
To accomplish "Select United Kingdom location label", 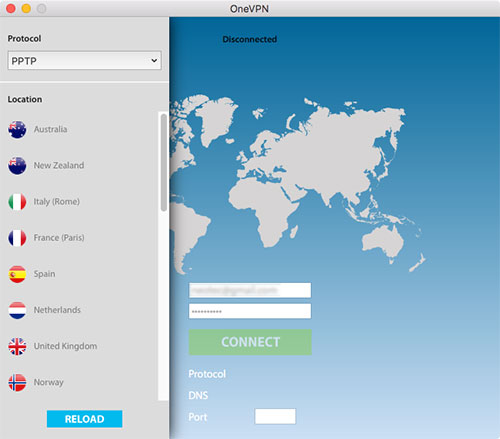I will 65,346.
